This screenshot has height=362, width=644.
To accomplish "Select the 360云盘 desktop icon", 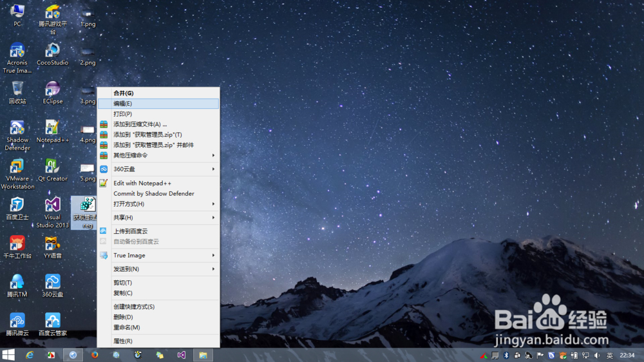I will 53,286.
